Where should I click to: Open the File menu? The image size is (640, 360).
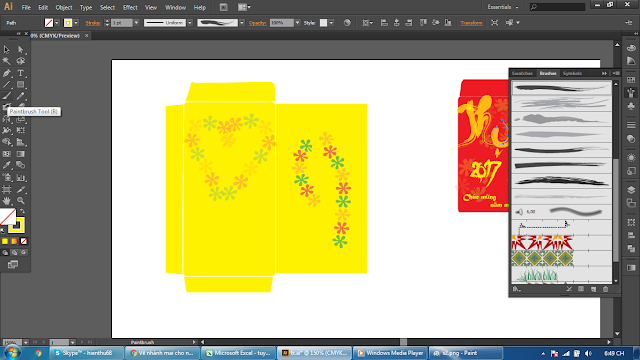click(26, 7)
